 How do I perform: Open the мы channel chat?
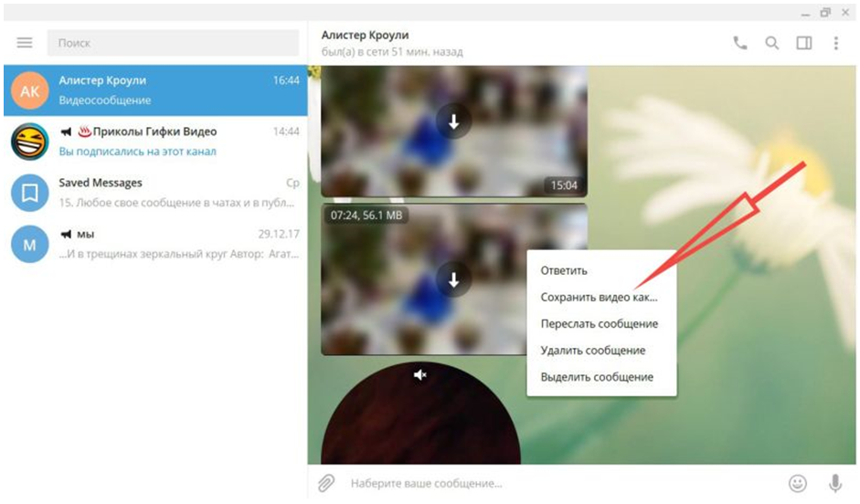(155, 244)
